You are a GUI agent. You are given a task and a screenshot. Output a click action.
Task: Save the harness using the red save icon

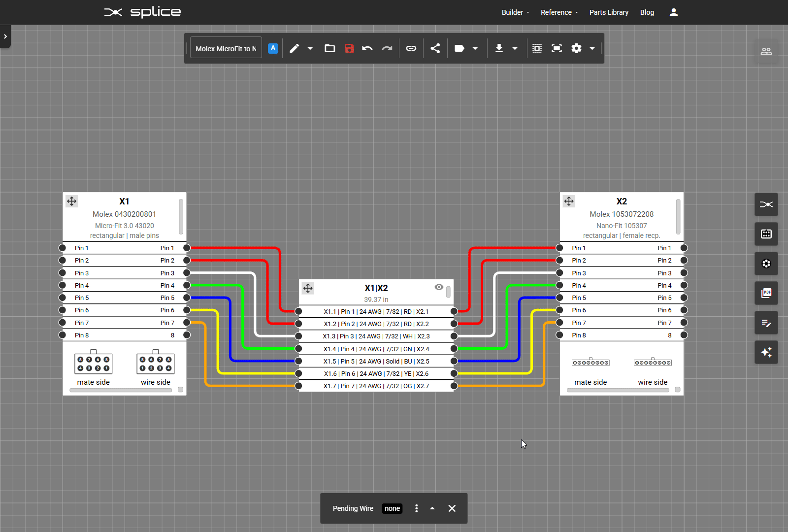(350, 48)
